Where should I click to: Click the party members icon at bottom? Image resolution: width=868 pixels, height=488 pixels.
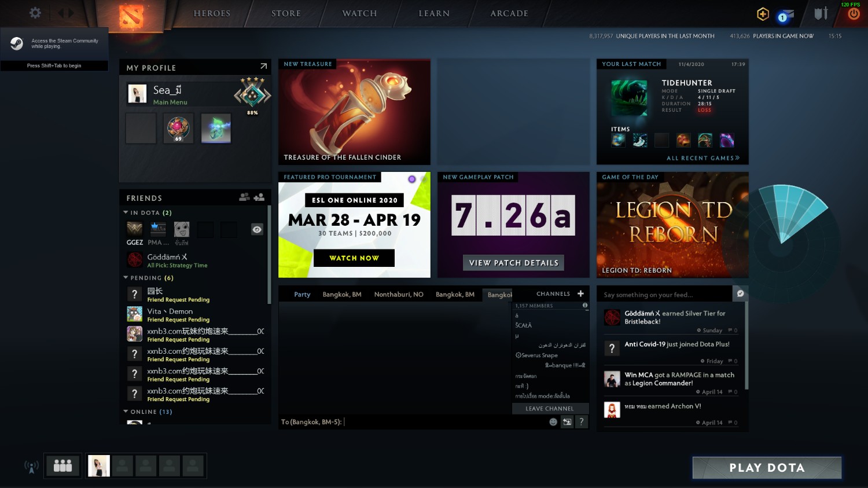(x=62, y=465)
